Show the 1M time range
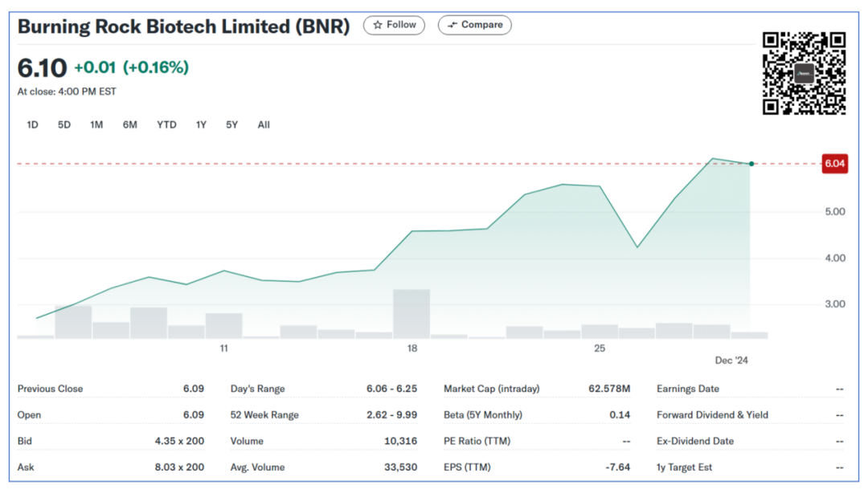The width and height of the screenshot is (868, 489). (96, 124)
